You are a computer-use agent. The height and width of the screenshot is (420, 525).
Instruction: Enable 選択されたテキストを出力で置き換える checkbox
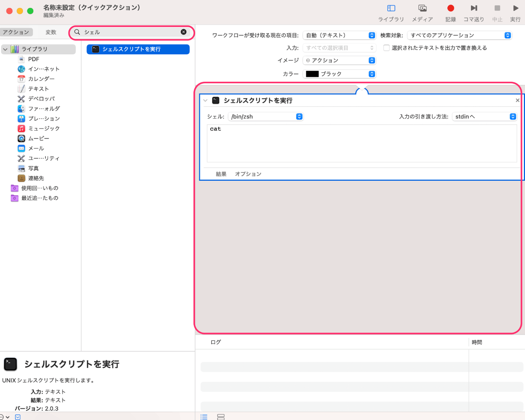pos(386,48)
